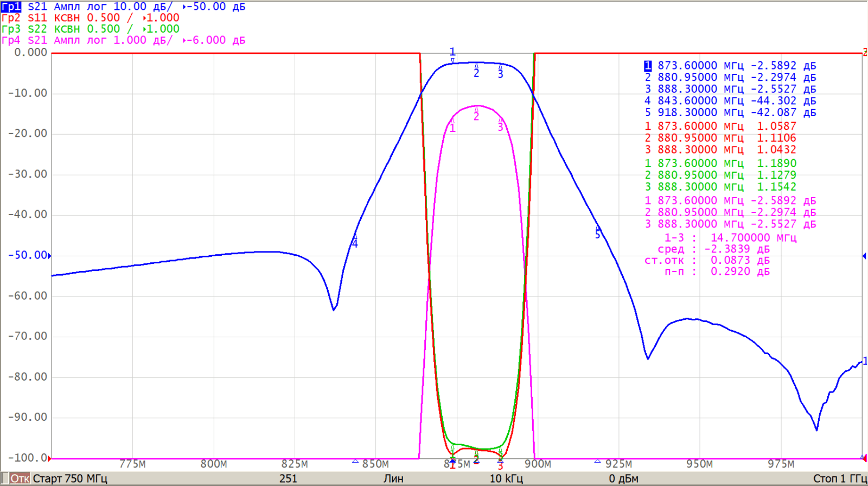
Task: Click the Лин sweep type field
Action: click(x=393, y=478)
